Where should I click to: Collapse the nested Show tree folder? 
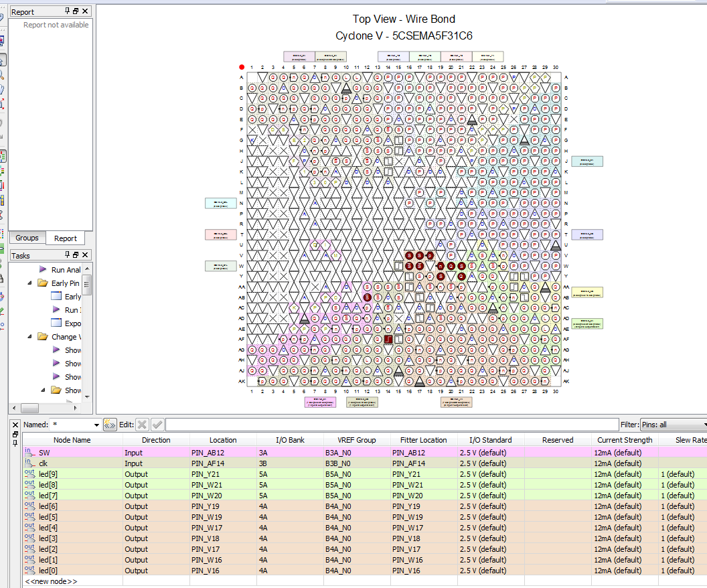[x=44, y=390]
